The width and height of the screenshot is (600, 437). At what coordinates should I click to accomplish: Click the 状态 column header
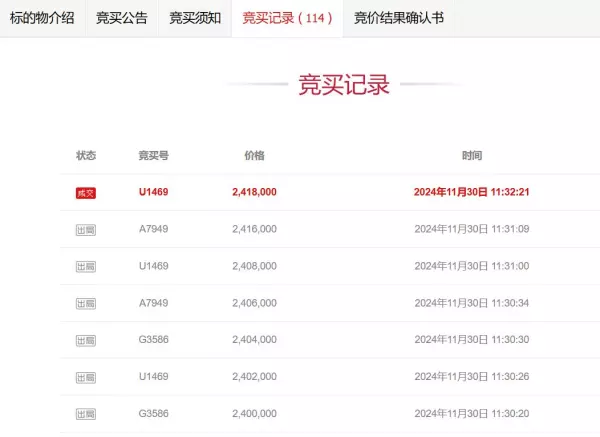point(86,155)
